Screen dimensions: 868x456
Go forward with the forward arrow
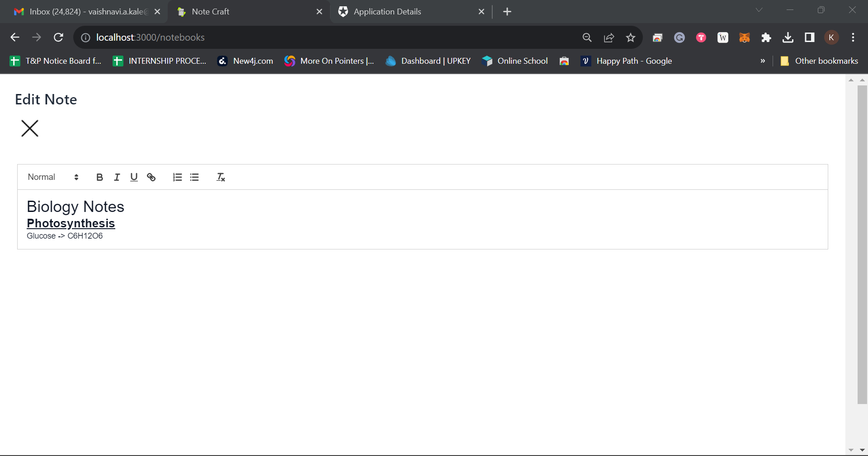point(37,38)
